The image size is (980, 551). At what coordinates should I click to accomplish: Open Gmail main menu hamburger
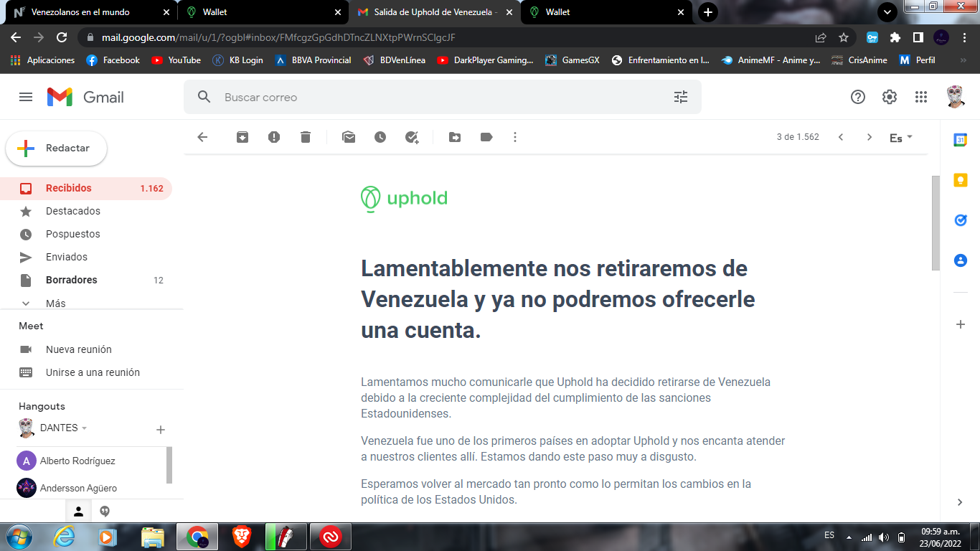click(x=26, y=97)
